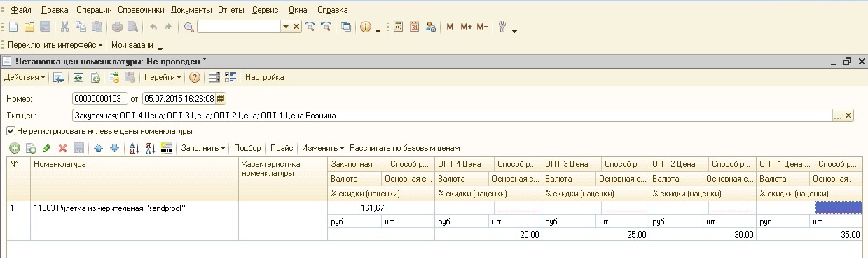
Task: Open the Отчеты menu
Action: point(231,11)
